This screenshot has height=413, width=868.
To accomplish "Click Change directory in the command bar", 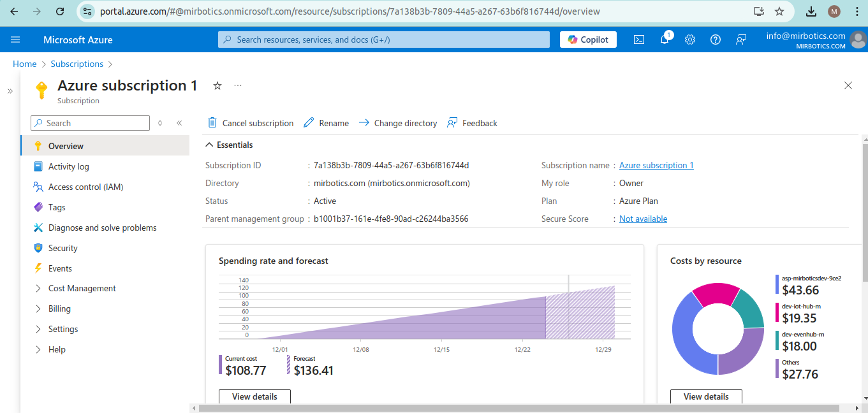I will point(398,123).
